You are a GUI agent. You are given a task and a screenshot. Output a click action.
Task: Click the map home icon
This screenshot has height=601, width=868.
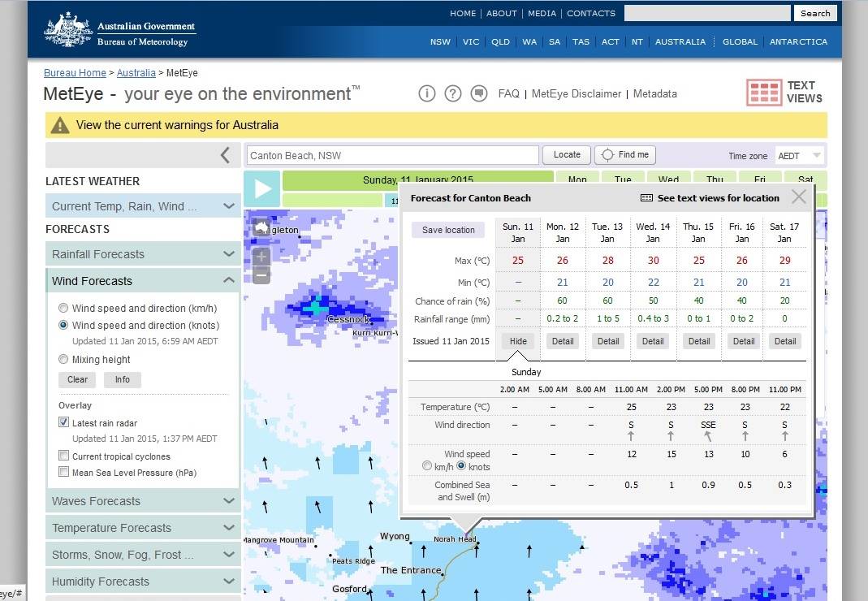261,228
